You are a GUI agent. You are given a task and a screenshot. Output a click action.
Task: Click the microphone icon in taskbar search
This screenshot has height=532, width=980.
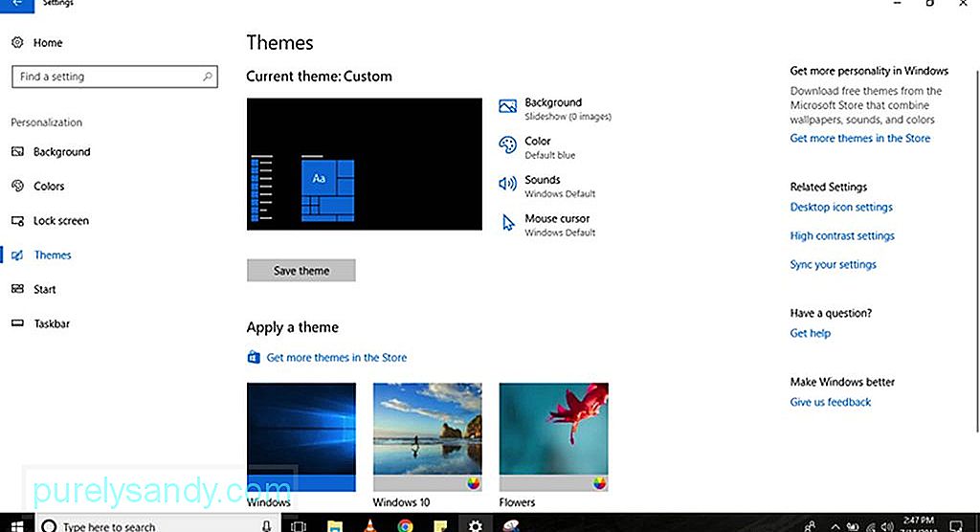pos(266,525)
